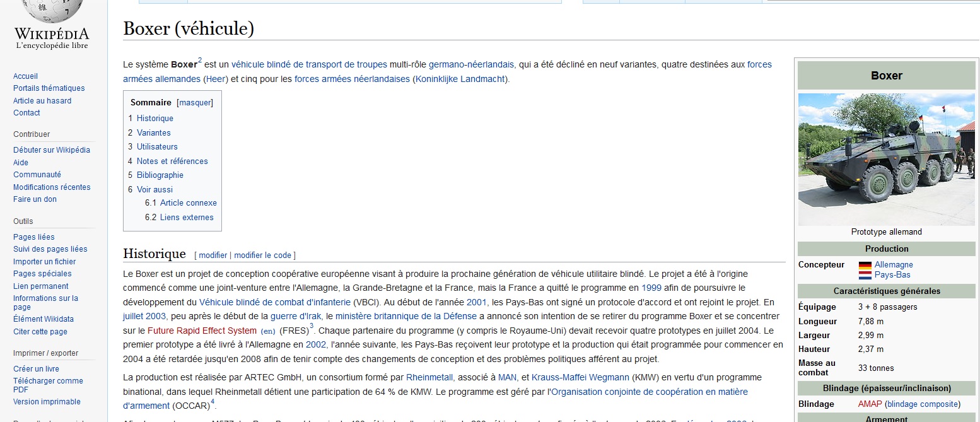Click the Netherlands flag icon

[x=865, y=275]
